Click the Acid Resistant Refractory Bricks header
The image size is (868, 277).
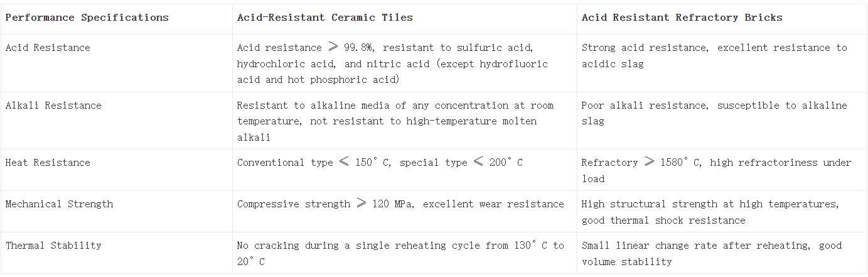pyautogui.click(x=682, y=18)
